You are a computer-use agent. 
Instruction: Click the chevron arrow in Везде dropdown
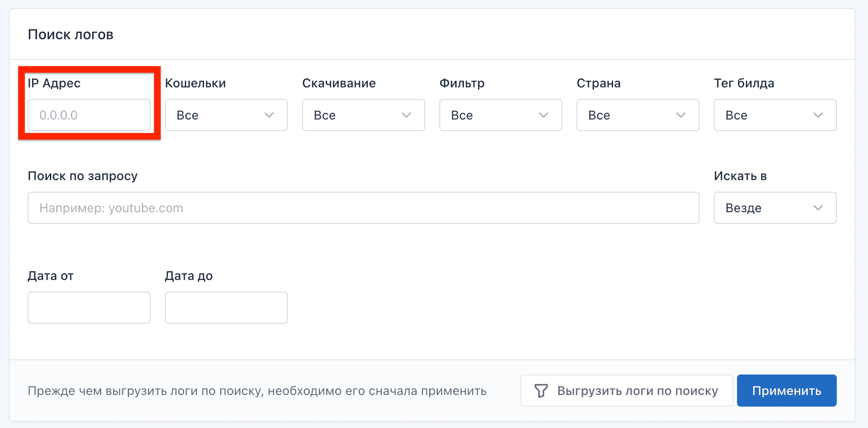[x=818, y=208]
